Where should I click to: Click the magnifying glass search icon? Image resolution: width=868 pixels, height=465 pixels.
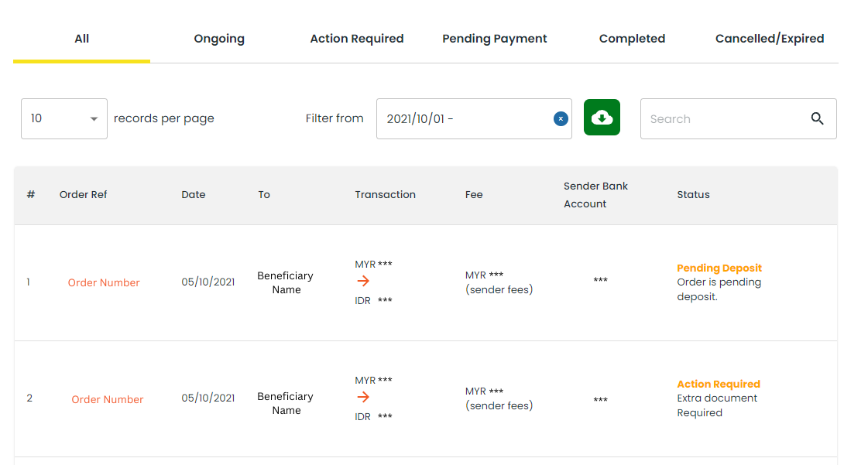tap(817, 118)
